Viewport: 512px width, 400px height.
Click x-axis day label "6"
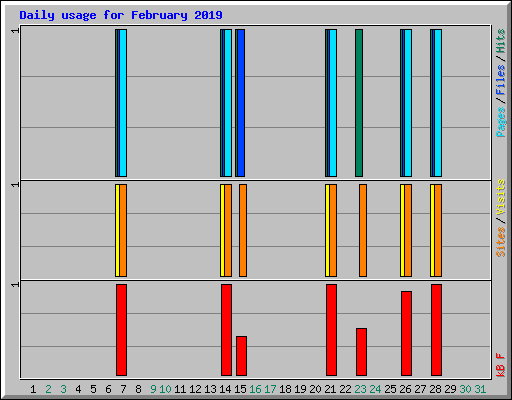point(108,389)
